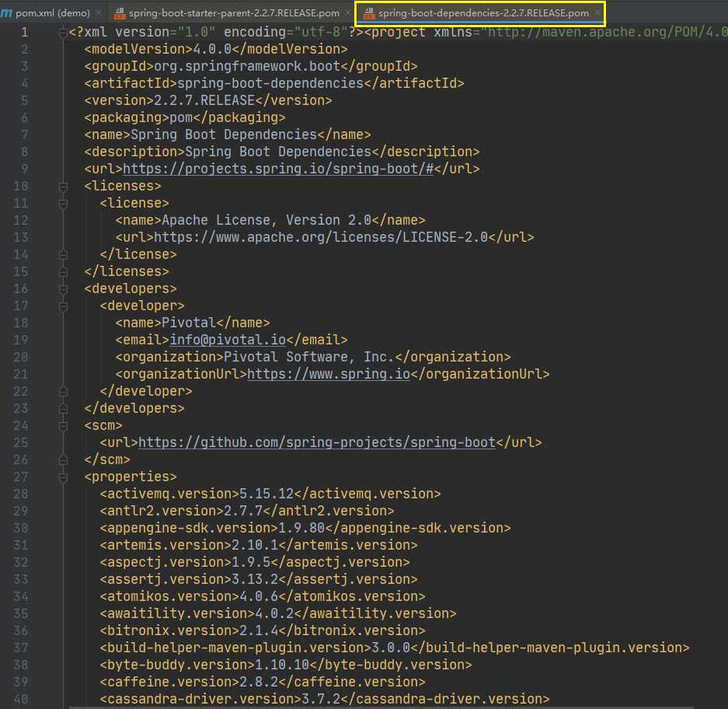Click caffeine.version value 2.8.2
The width and height of the screenshot is (728, 709).
tap(258, 682)
